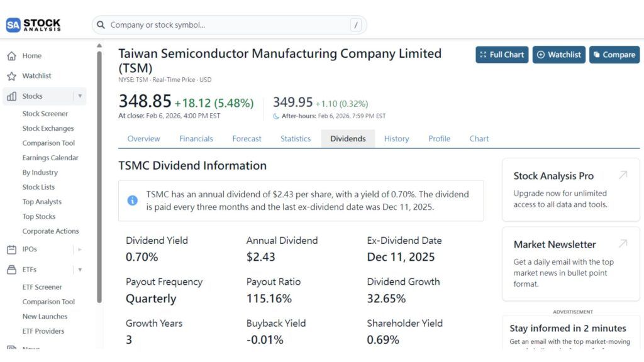The width and height of the screenshot is (644, 362).
Task: Add TSM to Watchlist via top button
Action: tap(558, 55)
